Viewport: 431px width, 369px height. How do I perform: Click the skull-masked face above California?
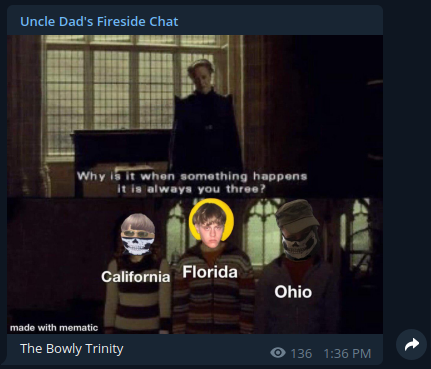[x=138, y=235]
